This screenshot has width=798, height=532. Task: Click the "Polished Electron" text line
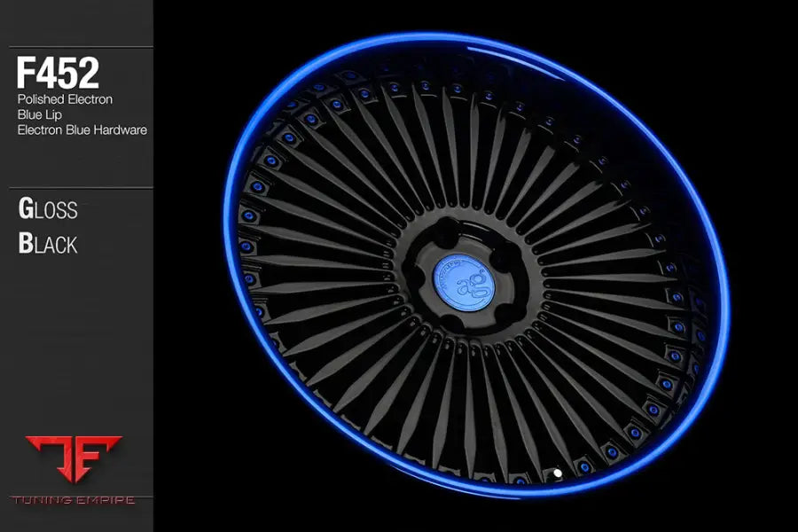pyautogui.click(x=65, y=99)
